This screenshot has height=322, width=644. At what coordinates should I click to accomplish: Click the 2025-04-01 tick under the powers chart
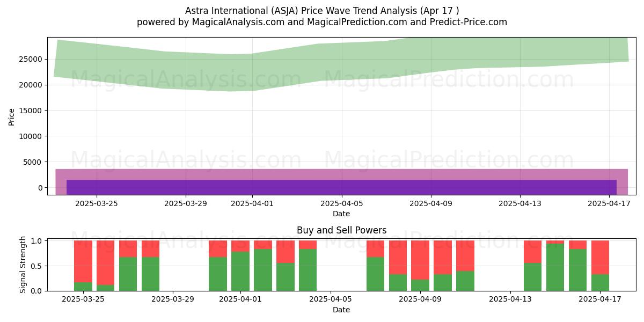(x=240, y=299)
